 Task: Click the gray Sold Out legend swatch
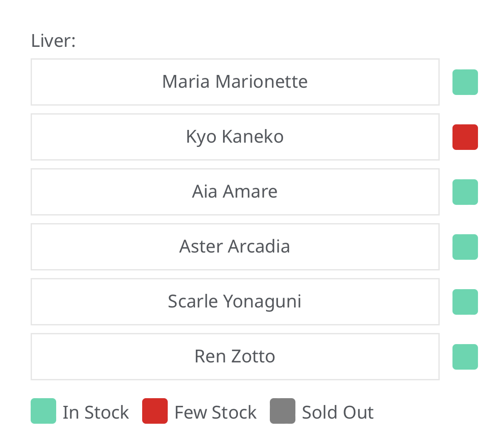point(283,411)
